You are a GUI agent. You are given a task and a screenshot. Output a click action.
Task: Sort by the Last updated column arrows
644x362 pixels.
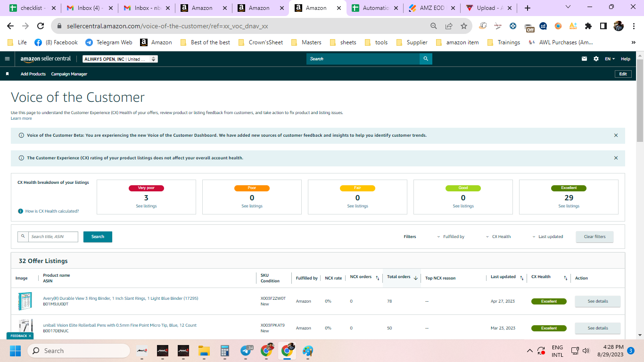pyautogui.click(x=522, y=278)
